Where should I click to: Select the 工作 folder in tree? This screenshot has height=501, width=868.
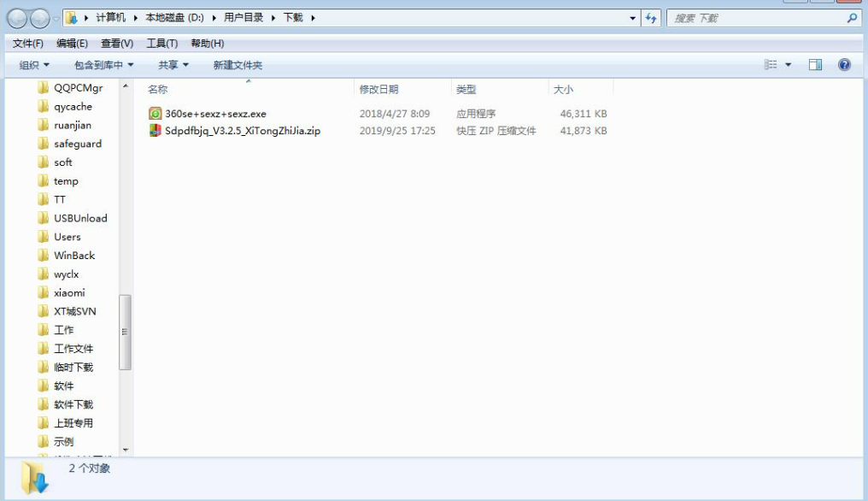click(x=64, y=330)
